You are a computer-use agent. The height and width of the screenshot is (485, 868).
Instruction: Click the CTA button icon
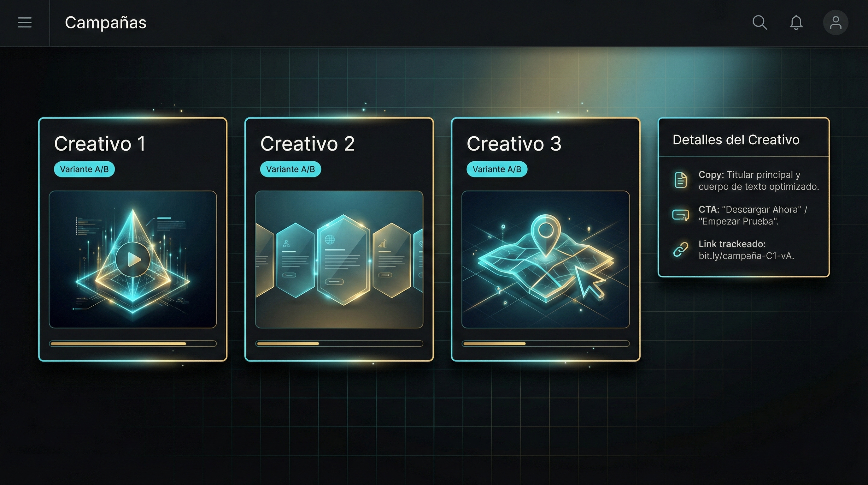(x=680, y=215)
